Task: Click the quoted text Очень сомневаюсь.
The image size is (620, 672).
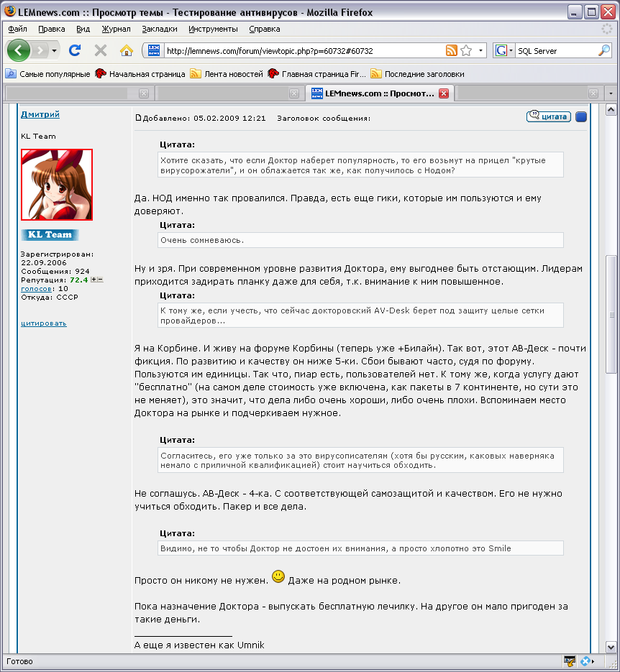Action: pyautogui.click(x=202, y=241)
